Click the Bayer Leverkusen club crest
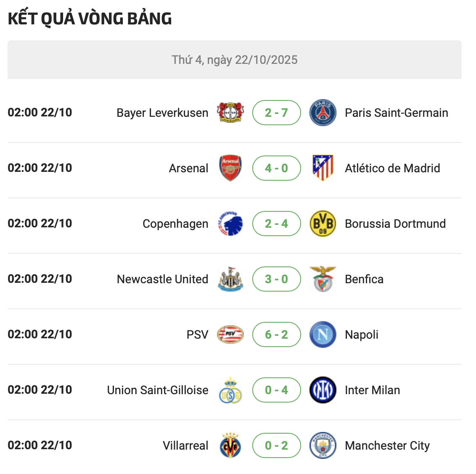 230,113
